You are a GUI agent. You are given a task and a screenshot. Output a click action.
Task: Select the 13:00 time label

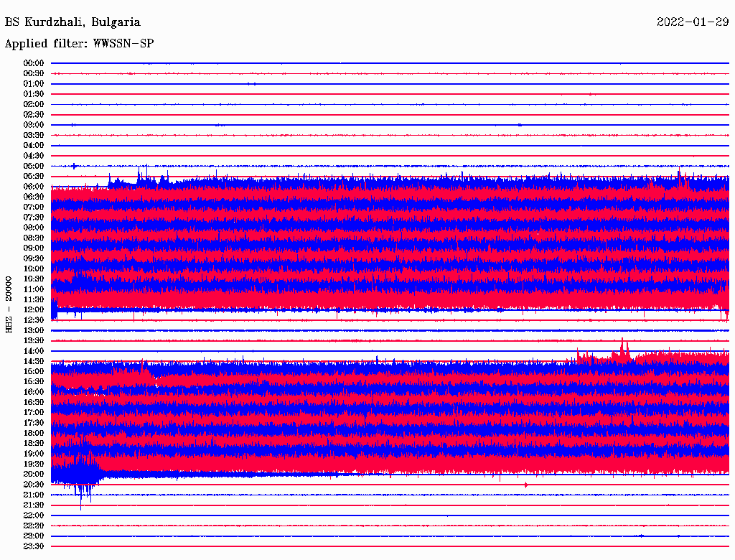(x=34, y=330)
